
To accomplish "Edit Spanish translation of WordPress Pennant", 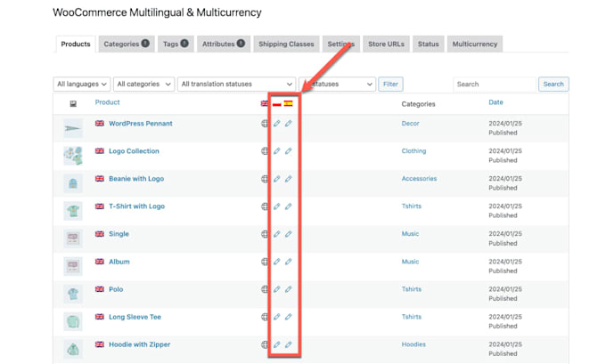I will [x=289, y=124].
